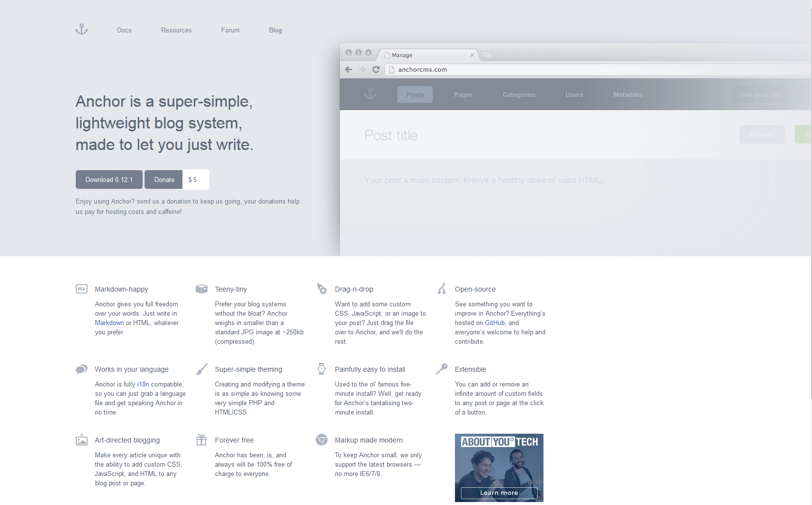
Task: Click the Open-source fork icon
Action: 442,289
